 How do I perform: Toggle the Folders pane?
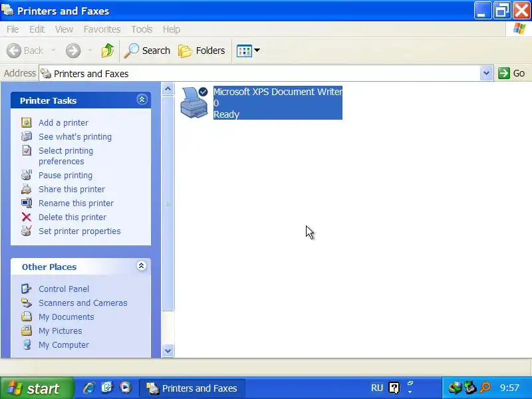click(x=202, y=51)
